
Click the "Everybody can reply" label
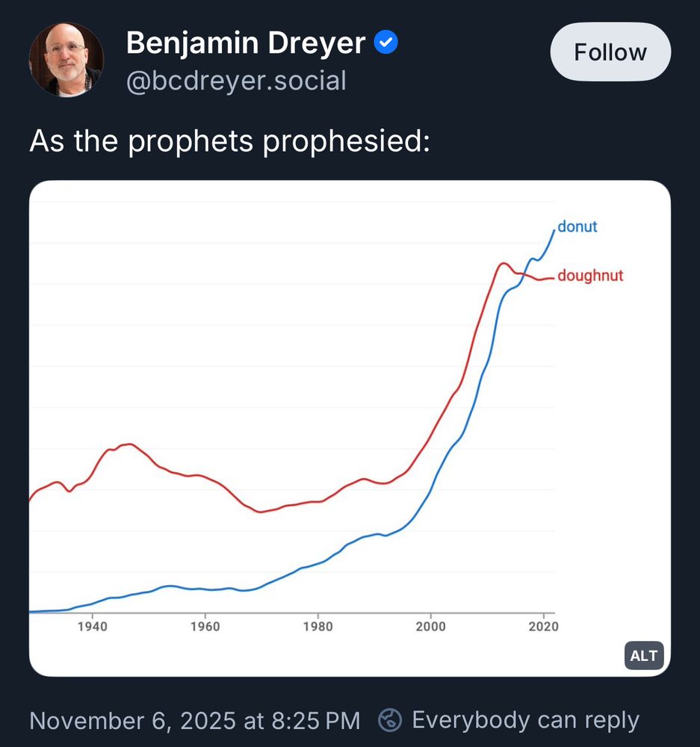tap(525, 720)
